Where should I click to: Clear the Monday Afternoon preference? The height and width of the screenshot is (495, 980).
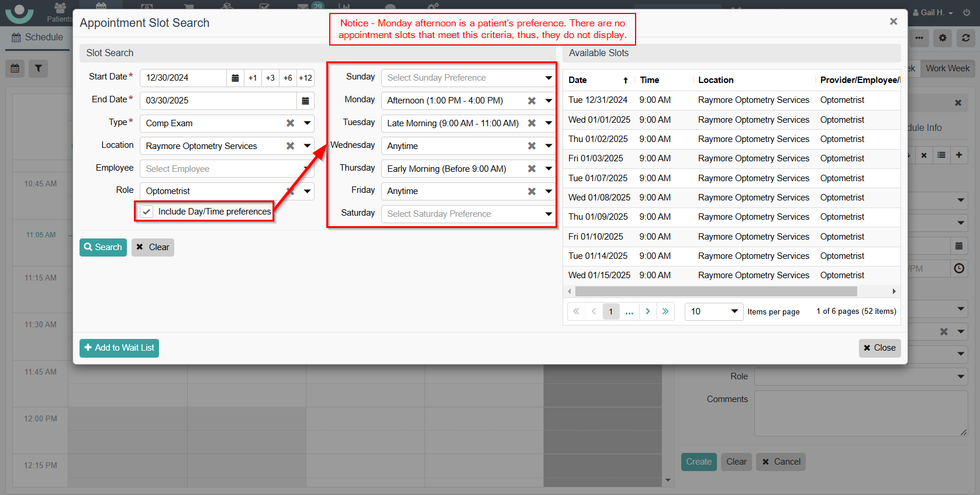[x=532, y=101]
